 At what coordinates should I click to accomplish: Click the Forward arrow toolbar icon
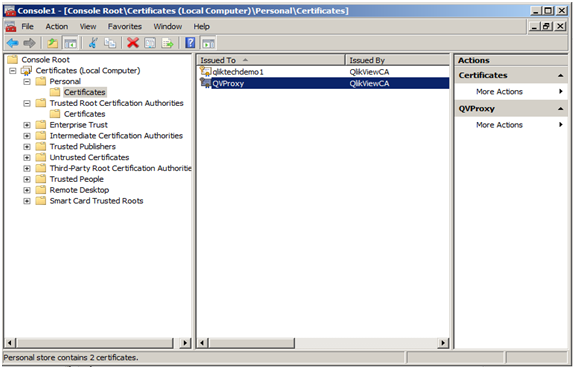pyautogui.click(x=29, y=43)
